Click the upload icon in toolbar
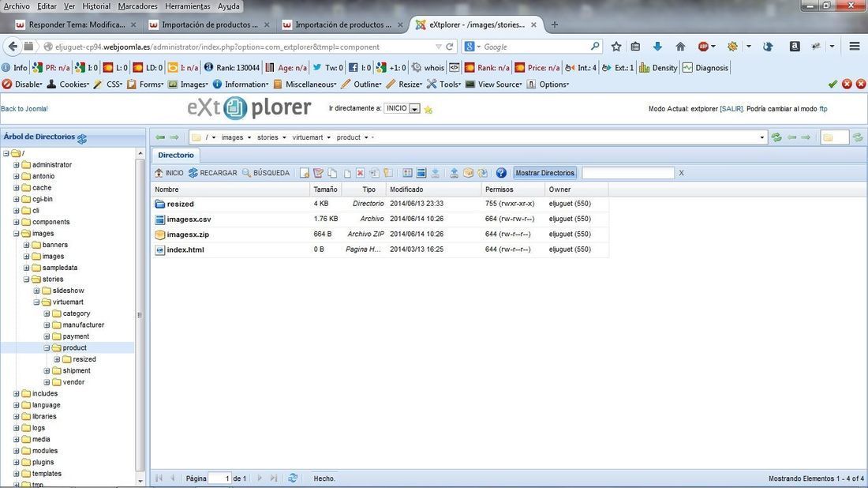 click(x=454, y=173)
